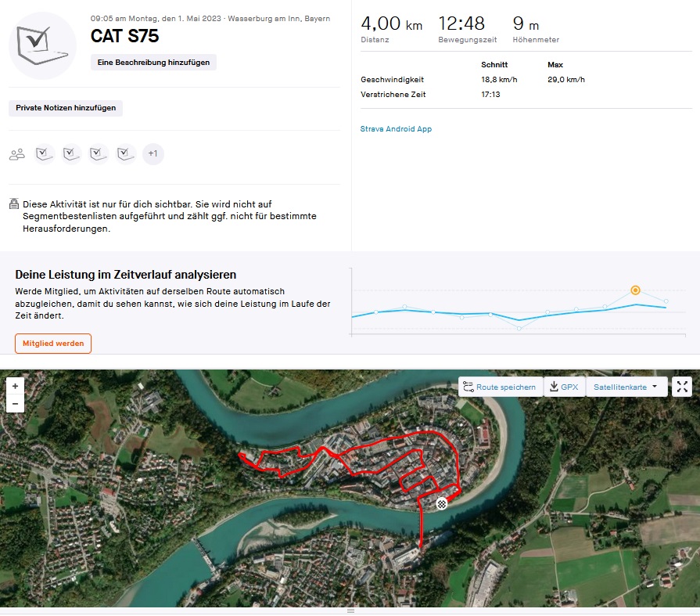This screenshot has width=700, height=616.
Task: Enter fullscreen map view
Action: (682, 387)
